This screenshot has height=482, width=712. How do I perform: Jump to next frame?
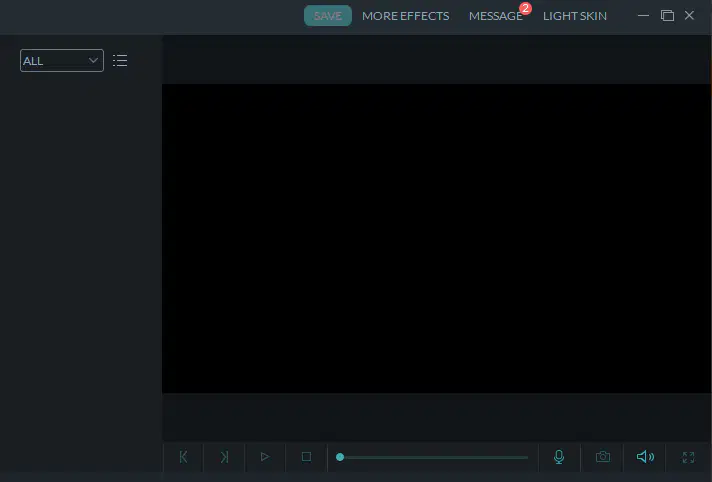[224, 457]
